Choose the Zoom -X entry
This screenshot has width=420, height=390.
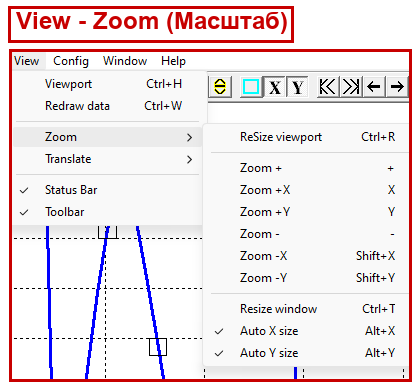[x=306, y=256]
